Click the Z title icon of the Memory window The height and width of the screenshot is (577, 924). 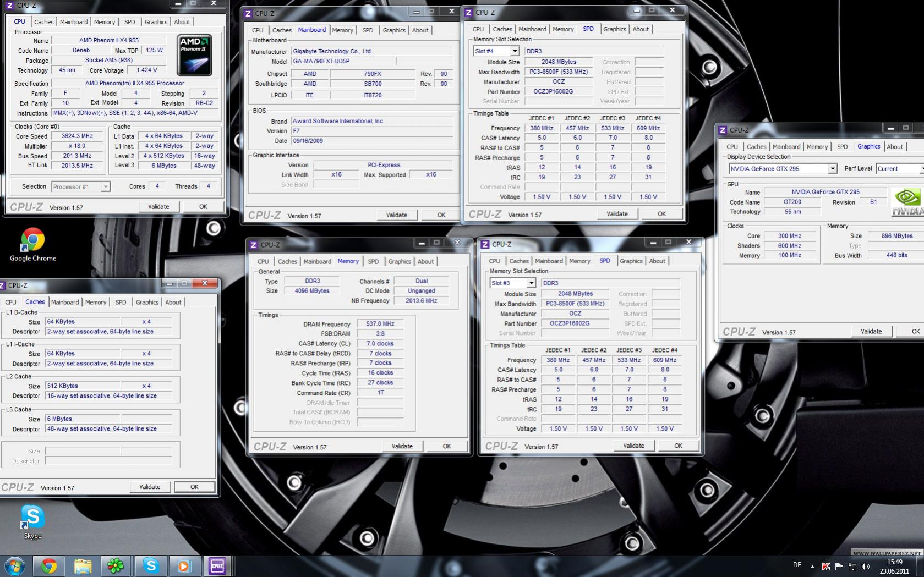coord(254,245)
